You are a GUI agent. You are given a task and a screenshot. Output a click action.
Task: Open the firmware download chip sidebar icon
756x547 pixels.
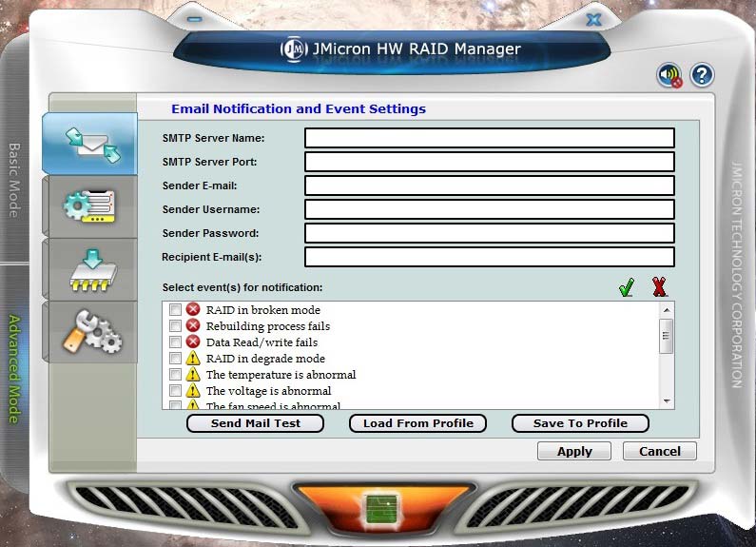click(92, 269)
